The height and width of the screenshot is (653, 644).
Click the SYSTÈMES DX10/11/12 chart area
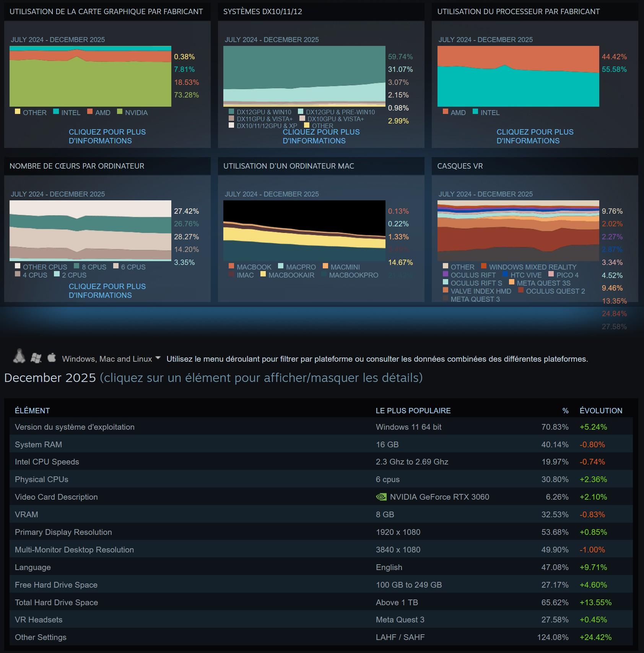point(304,76)
